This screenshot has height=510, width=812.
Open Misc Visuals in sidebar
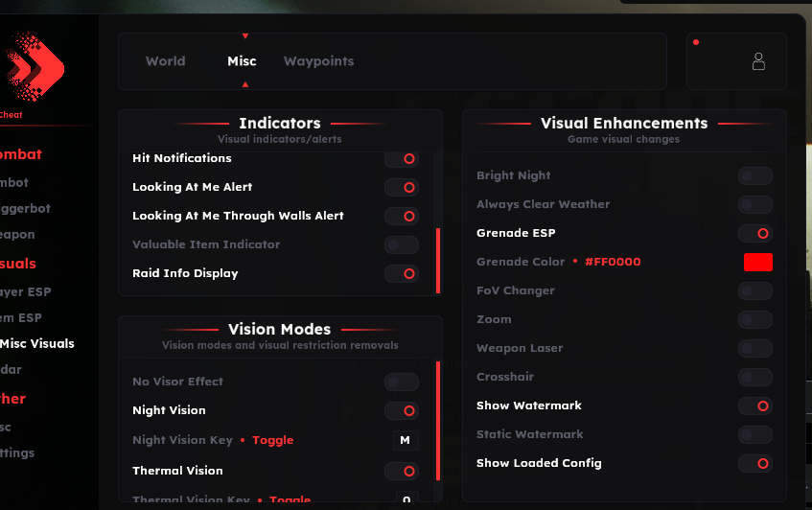tap(37, 343)
